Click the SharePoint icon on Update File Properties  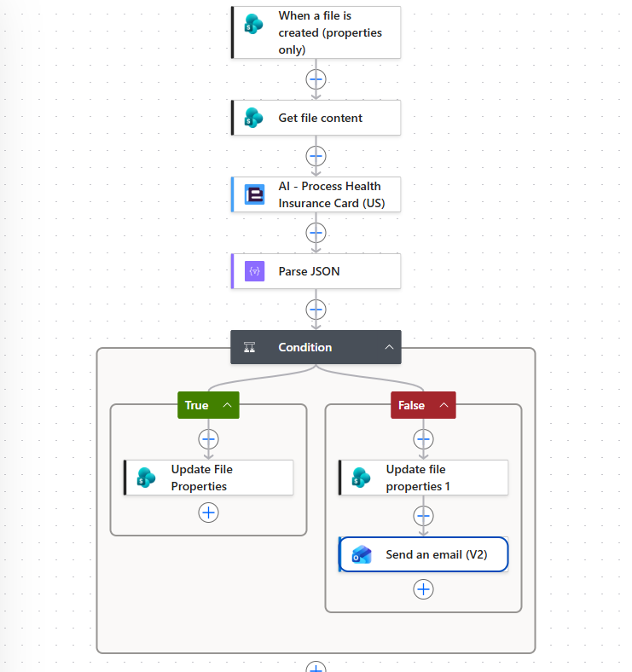[x=146, y=478]
